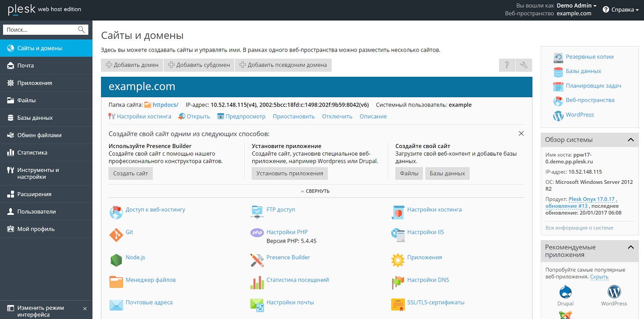Screen dimensions: 644x319
Task: Click the Добавить псевдоним домена button
Action: coord(283,65)
